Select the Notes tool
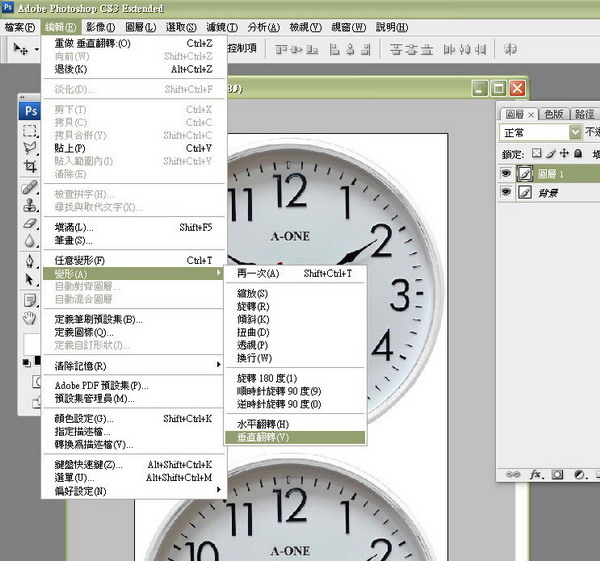 coord(30,300)
